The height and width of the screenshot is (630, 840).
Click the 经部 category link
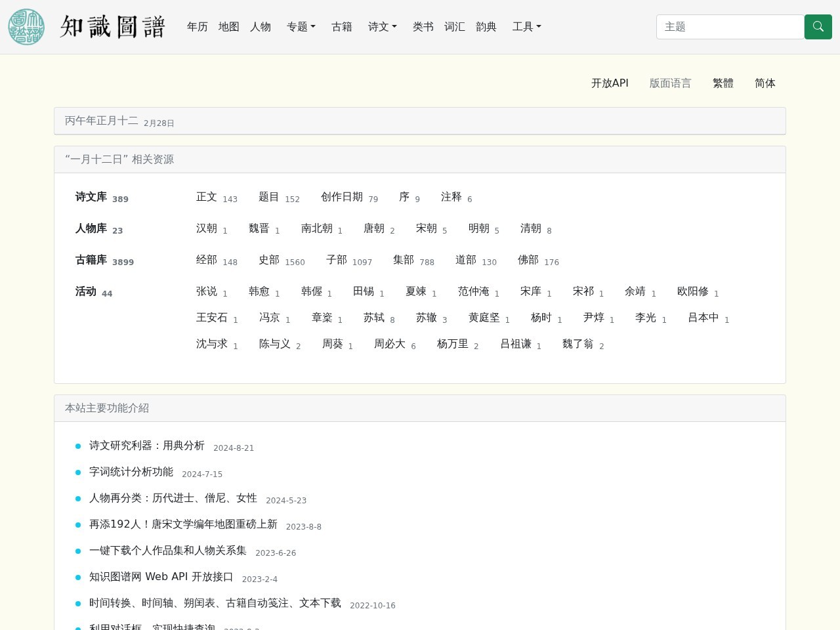(207, 260)
